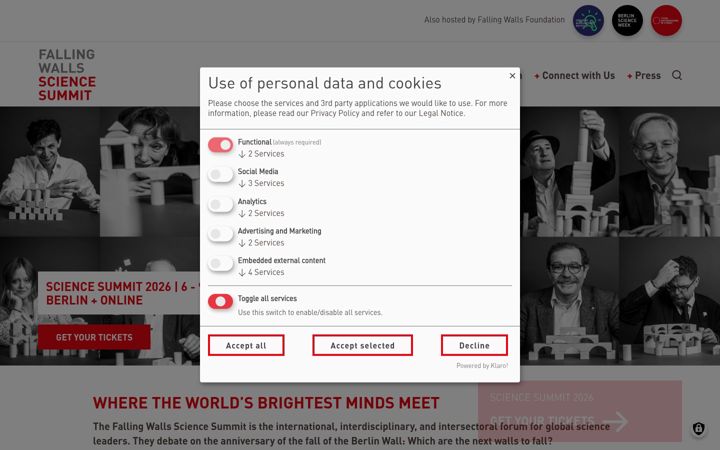Click the Science Summit 2026 ticket card arrow

coord(615,421)
